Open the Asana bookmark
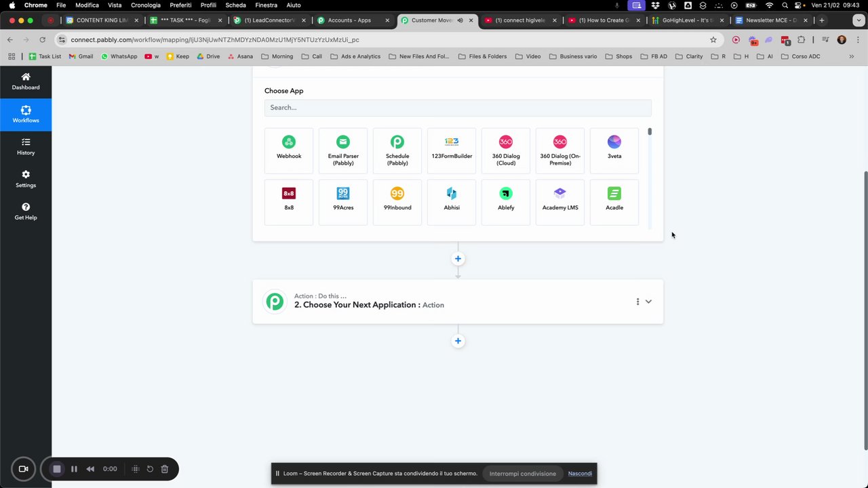 point(240,56)
